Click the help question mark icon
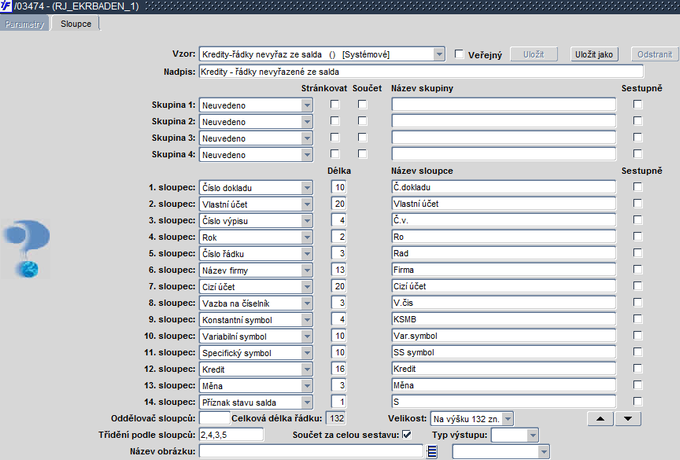This screenshot has height=460, width=680. [x=27, y=249]
